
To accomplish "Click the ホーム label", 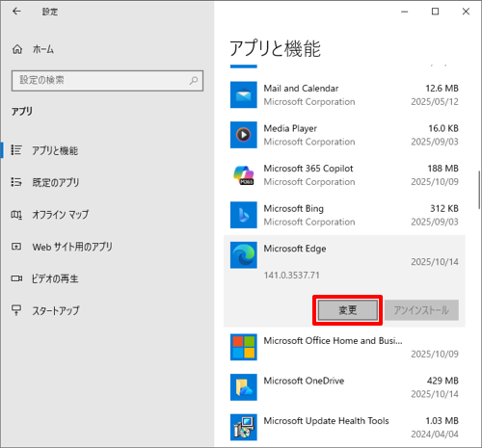I will tap(43, 49).
